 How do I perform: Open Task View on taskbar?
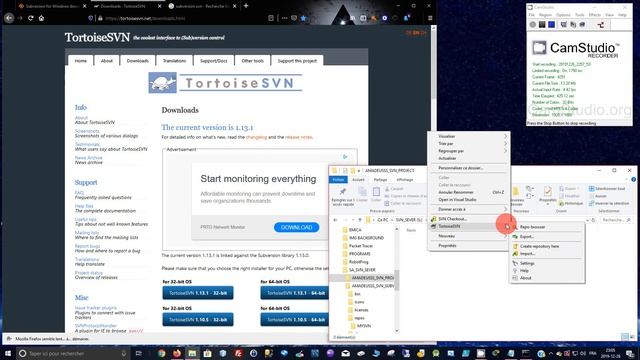pos(138,353)
